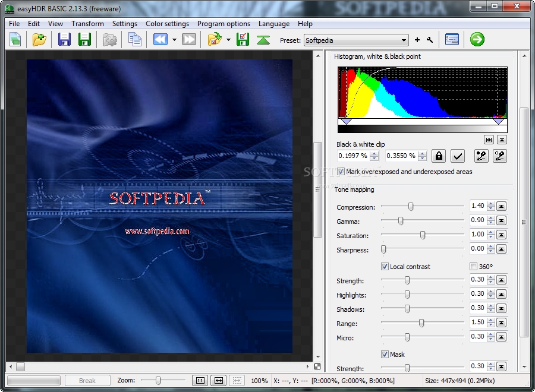Click the image pane corner square button
Image resolution: width=535 pixels, height=392 pixels.
pos(317,366)
